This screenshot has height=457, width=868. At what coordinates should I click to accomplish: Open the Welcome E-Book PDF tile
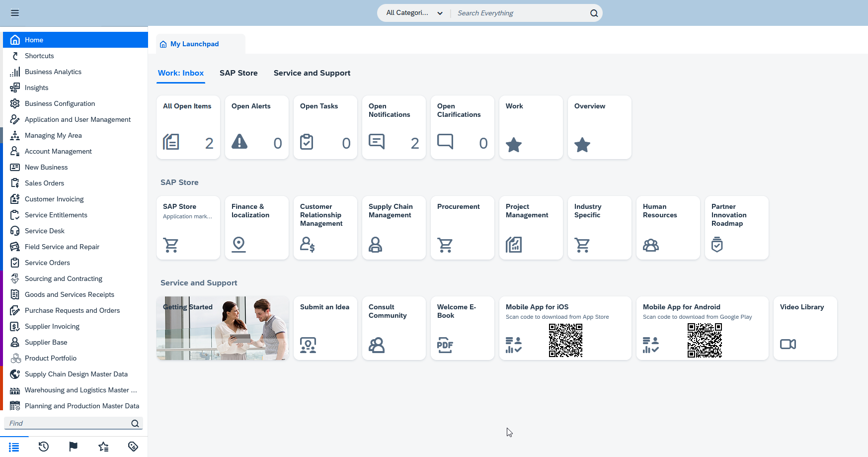[x=463, y=328]
